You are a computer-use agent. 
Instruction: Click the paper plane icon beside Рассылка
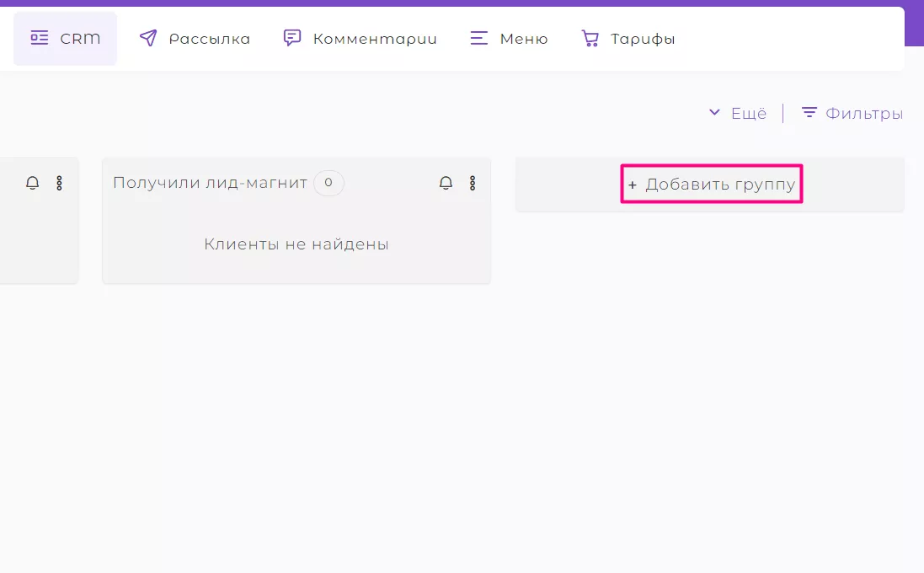click(148, 38)
